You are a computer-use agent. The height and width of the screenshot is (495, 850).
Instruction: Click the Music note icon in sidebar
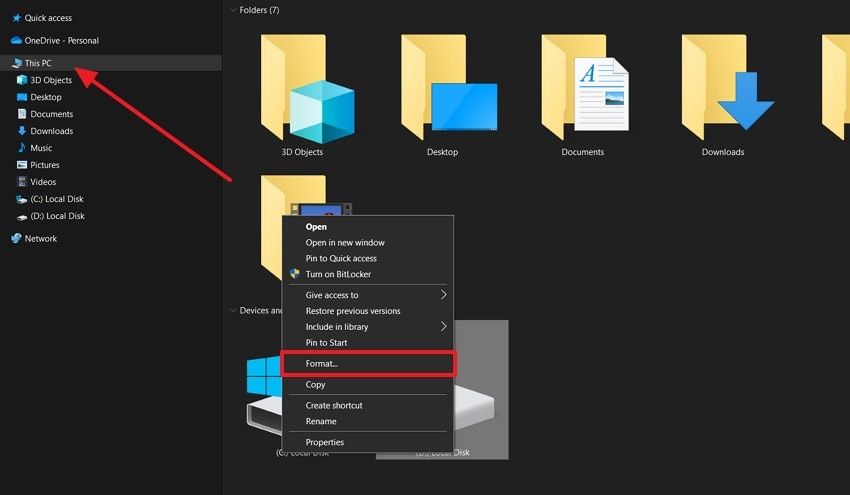point(22,147)
